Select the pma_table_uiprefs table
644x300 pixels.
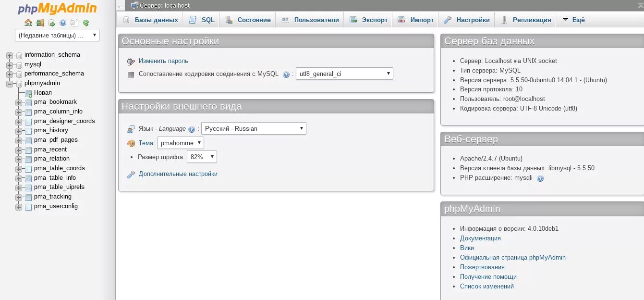(x=59, y=187)
